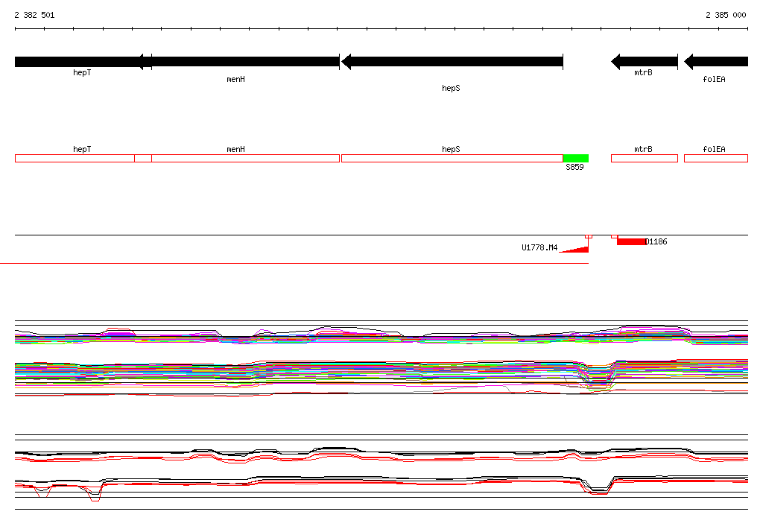This screenshot has width=763, height=532.
Task: Click hepT label above red box
Action: 82,150
